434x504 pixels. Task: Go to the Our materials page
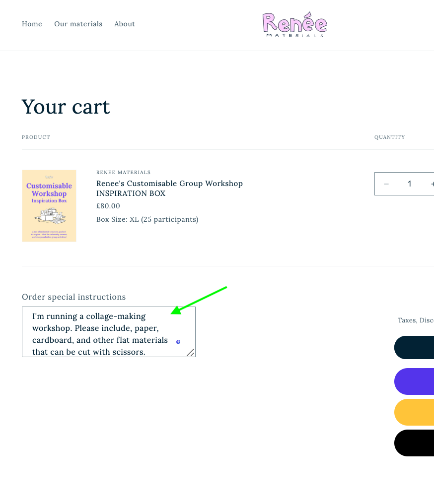78,24
